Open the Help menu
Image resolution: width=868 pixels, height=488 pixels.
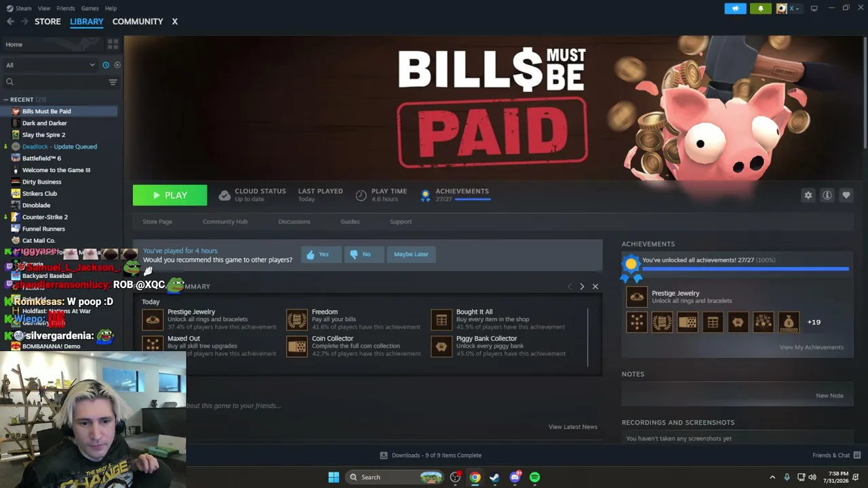(x=111, y=8)
